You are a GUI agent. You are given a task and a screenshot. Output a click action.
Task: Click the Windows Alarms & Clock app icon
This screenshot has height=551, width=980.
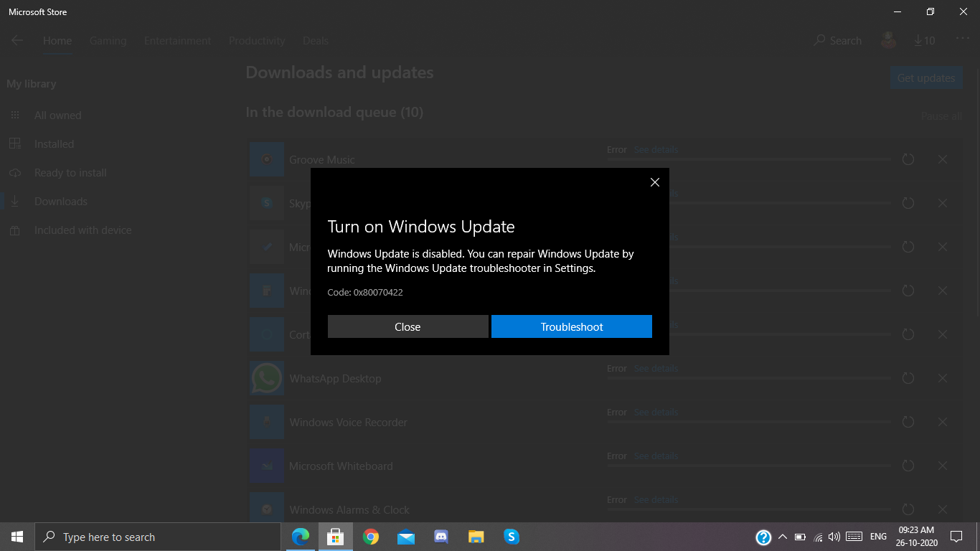pos(267,507)
